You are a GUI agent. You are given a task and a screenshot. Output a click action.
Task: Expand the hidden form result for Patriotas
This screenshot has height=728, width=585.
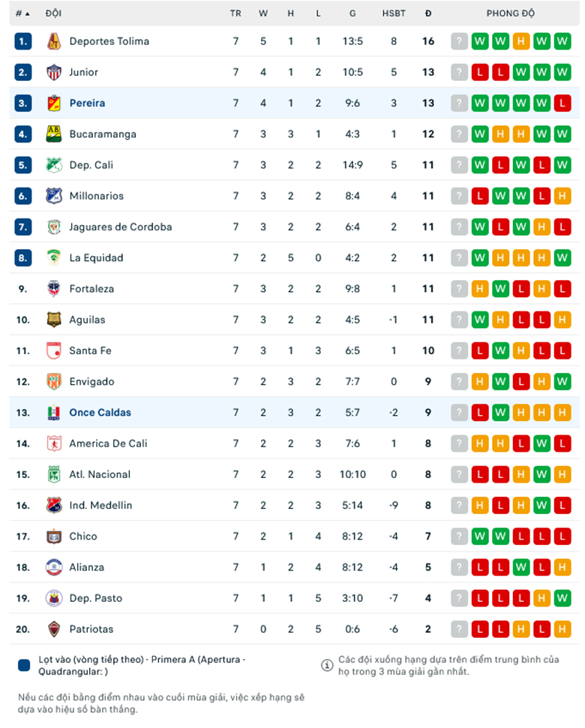(459, 629)
